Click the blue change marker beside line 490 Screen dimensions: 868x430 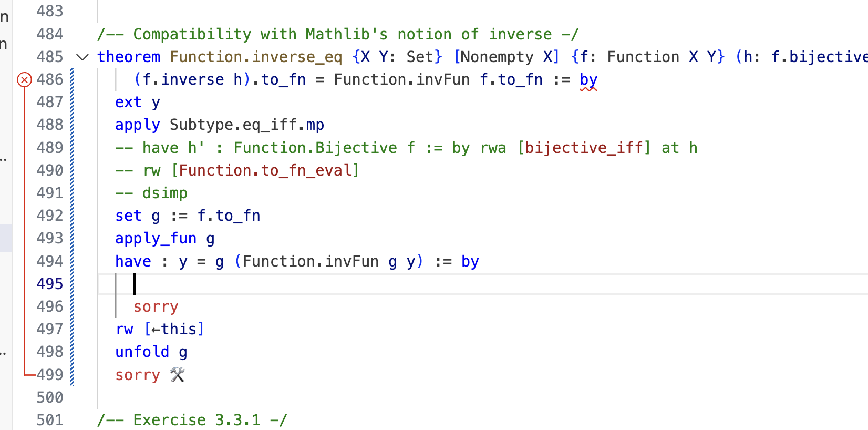[72, 170]
